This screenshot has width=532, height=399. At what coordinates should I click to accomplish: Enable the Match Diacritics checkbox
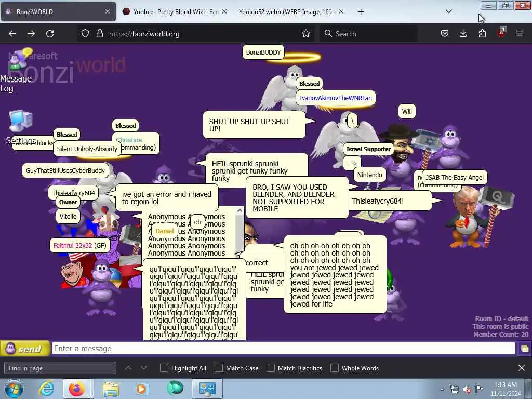point(270,368)
